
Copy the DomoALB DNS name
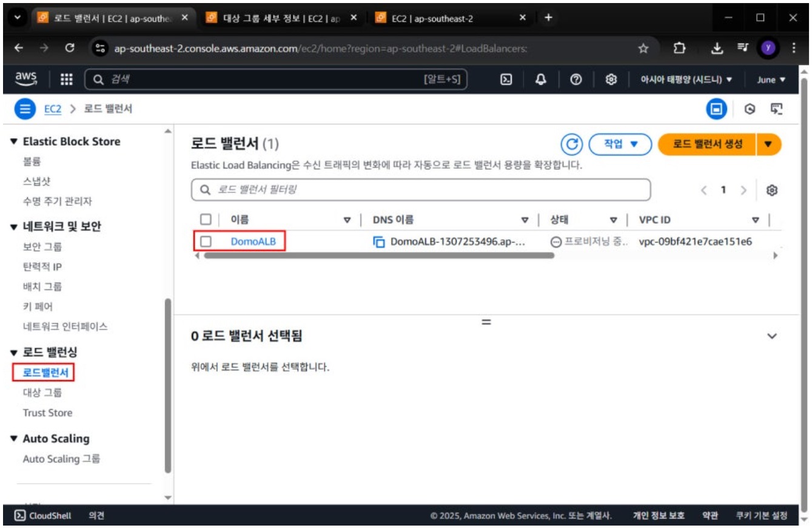tap(379, 242)
